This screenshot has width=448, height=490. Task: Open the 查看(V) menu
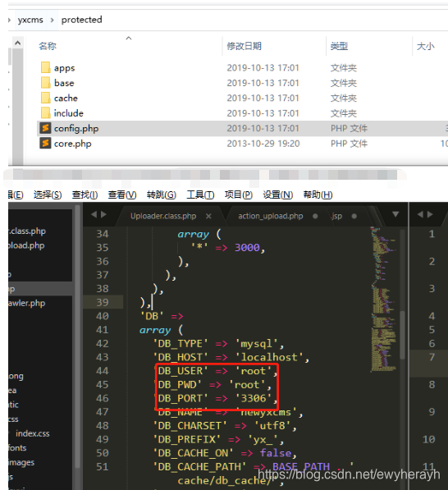click(122, 195)
